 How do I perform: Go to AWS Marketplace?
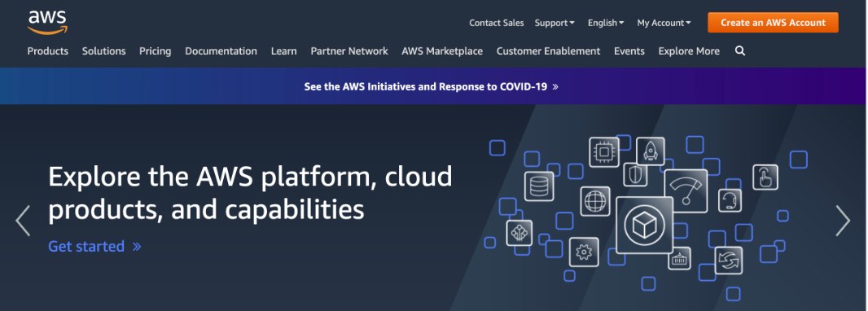[442, 51]
